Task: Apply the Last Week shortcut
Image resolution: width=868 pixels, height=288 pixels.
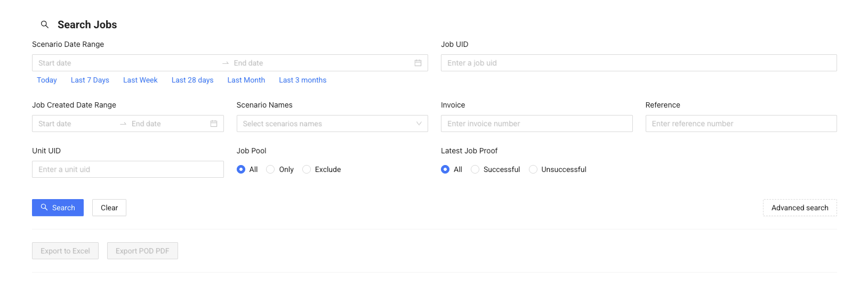Action: click(x=140, y=80)
